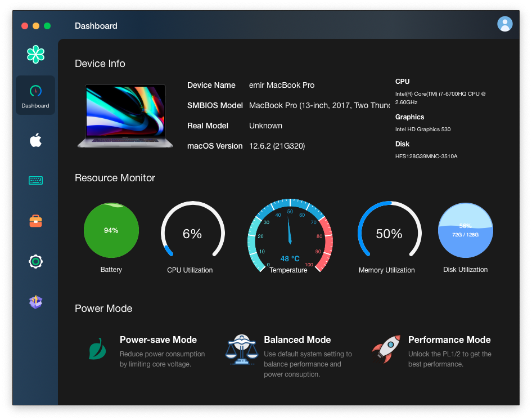Click the 'Resource Monitor' section heading
532x420 pixels.
(x=115, y=178)
